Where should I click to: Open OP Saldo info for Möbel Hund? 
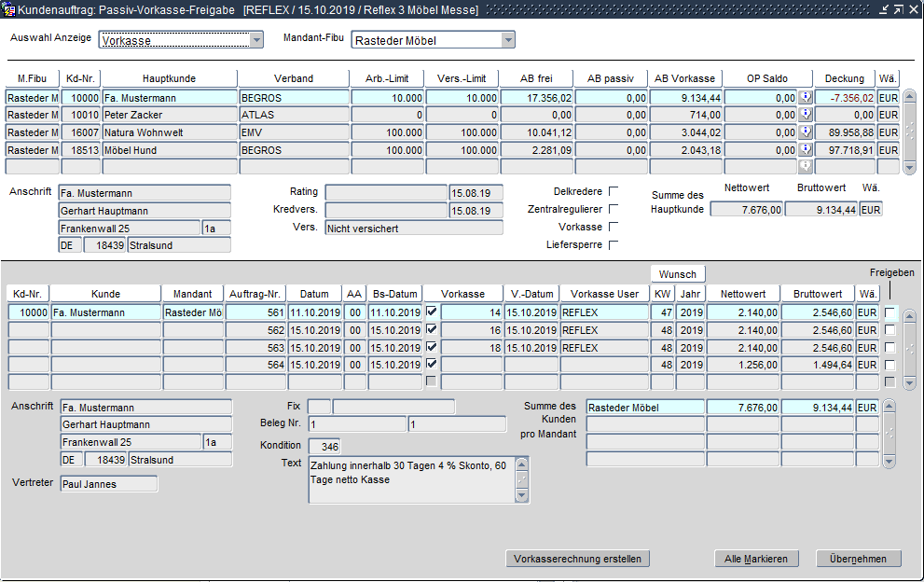coord(806,150)
